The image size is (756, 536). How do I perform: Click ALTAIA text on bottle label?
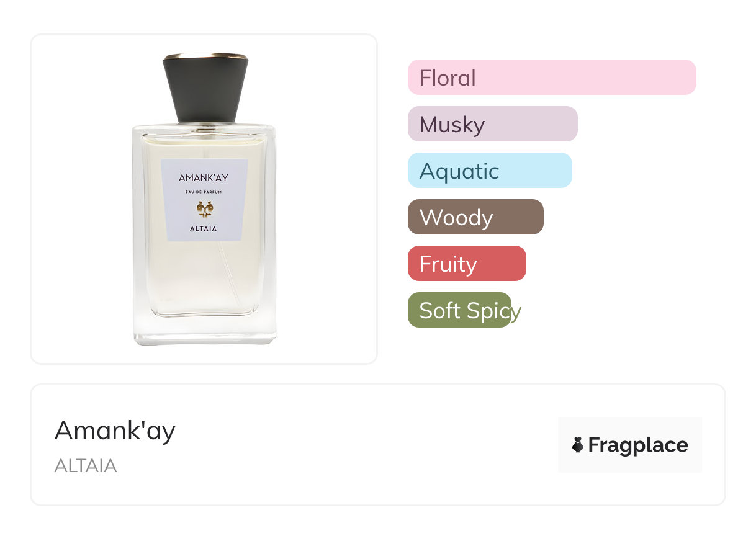pos(204,228)
